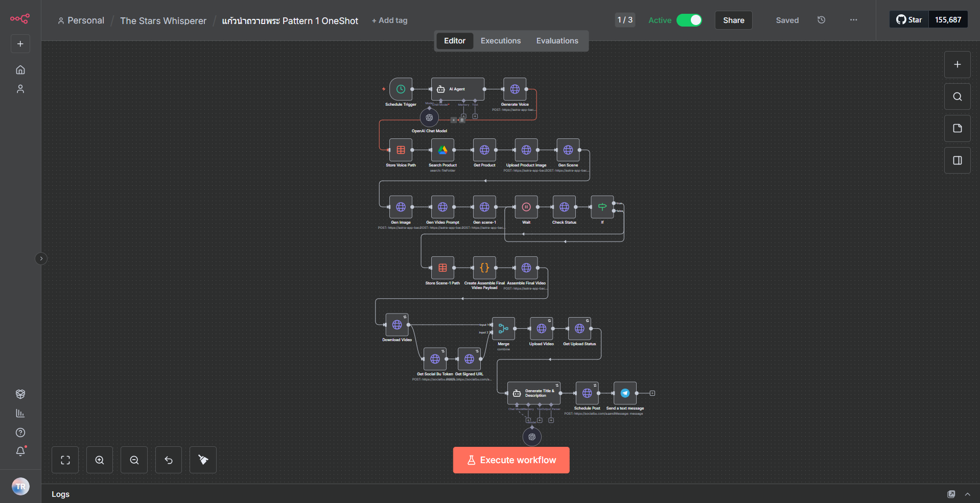Zoom in on the canvas
The image size is (980, 503).
pos(100,460)
